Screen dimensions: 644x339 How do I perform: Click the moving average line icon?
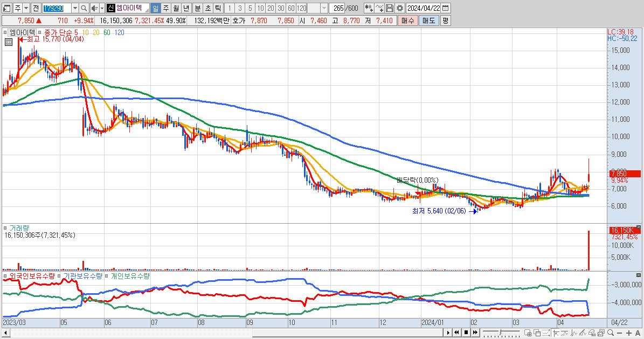tap(565, 333)
